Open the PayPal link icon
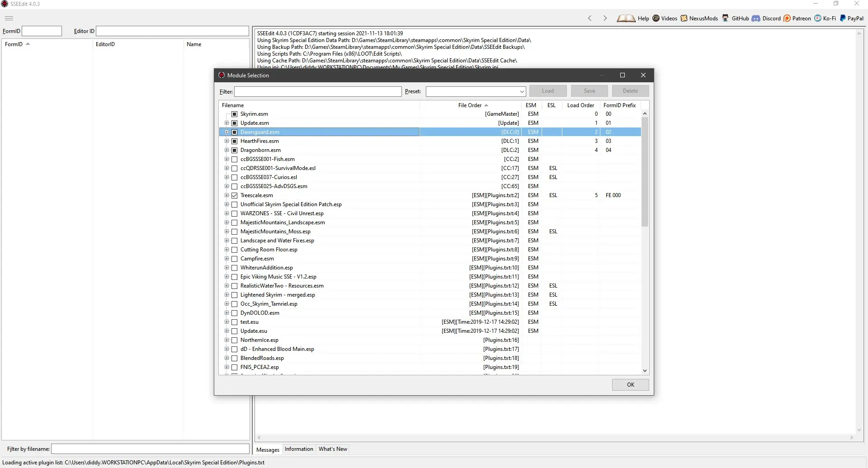The image size is (868, 468). 843,19
